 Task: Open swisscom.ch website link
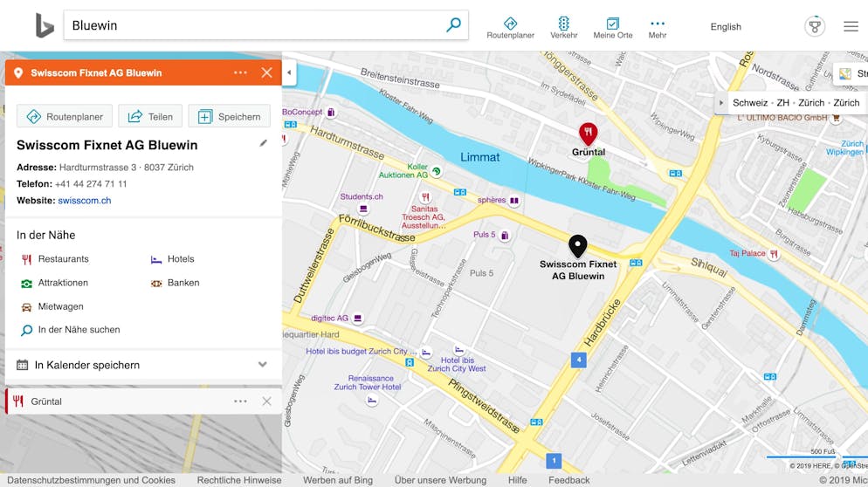[x=84, y=201]
